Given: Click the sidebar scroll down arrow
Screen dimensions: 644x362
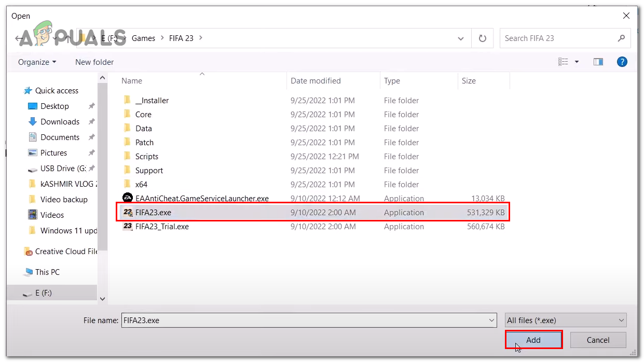Looking at the screenshot, I should tap(102, 299).
